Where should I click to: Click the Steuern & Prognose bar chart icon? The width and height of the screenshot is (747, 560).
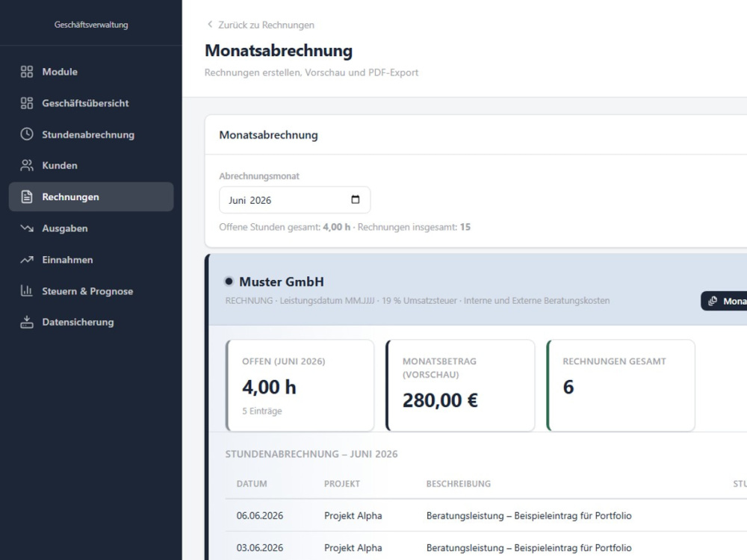coord(27,290)
